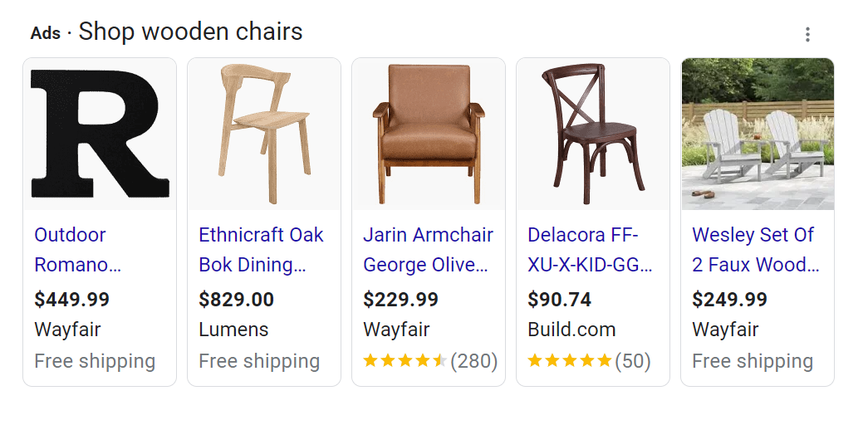Click the Jarin Armchair star rating
This screenshot has width=868, height=425.
405,361
